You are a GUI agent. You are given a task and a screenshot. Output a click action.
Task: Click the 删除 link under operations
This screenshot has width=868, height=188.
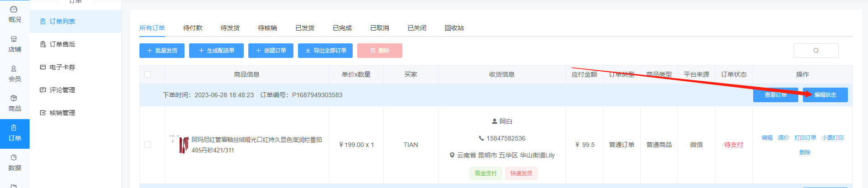[x=805, y=152]
